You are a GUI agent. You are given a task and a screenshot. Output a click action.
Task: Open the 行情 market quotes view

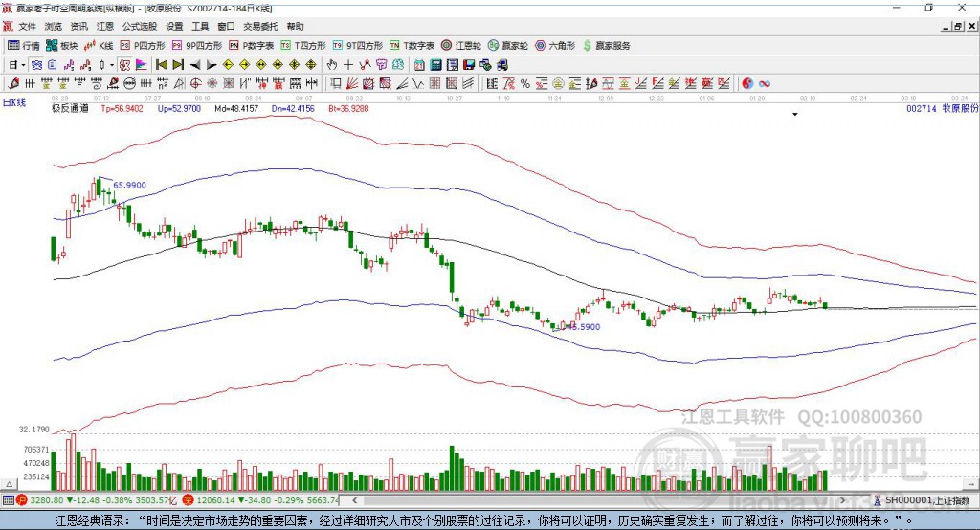pos(23,46)
